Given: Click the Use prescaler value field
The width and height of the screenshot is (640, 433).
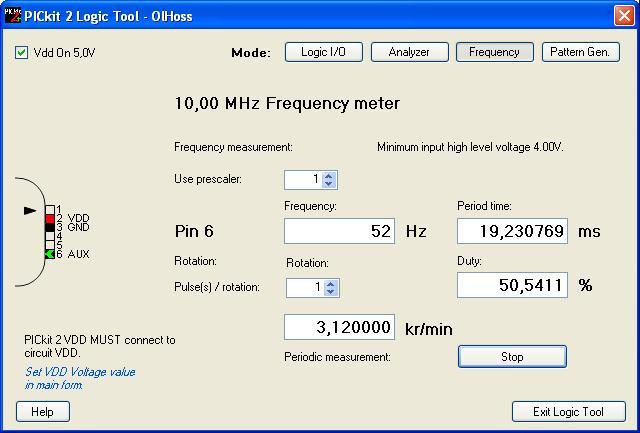Looking at the screenshot, I should 303,180.
